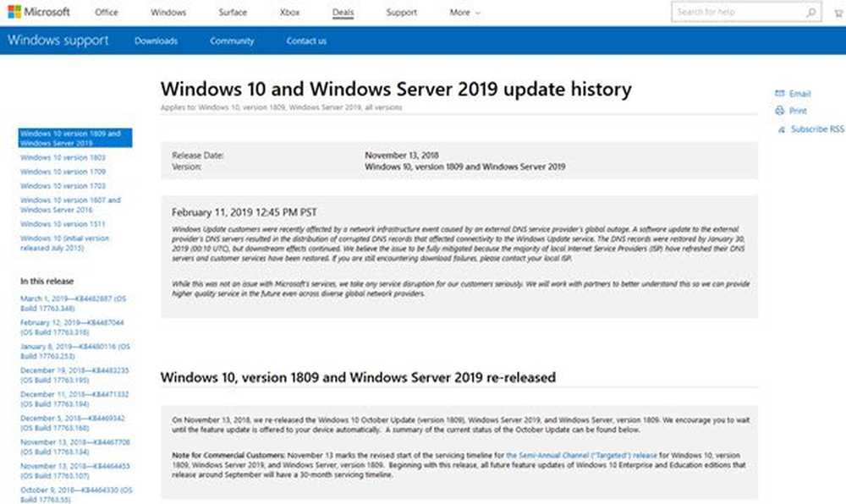Go to the Xbox menu item
The width and height of the screenshot is (846, 504).
click(x=288, y=13)
